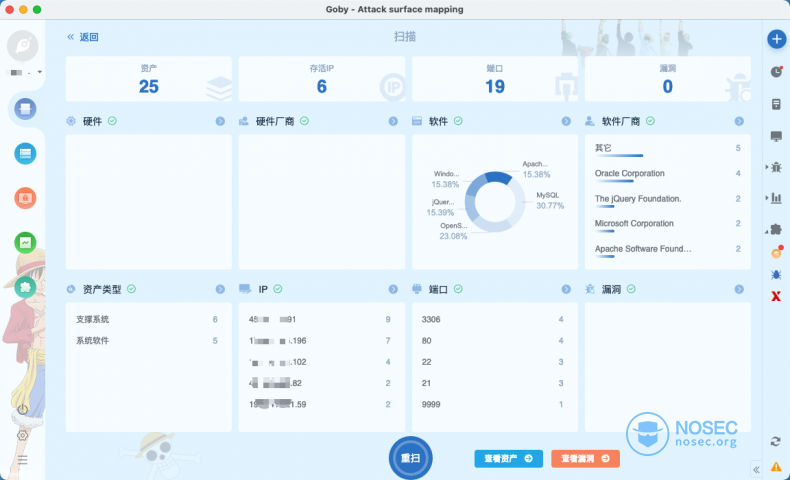Expand the 软件 panel arrow
Viewport: 790px width, 480px height.
[566, 121]
